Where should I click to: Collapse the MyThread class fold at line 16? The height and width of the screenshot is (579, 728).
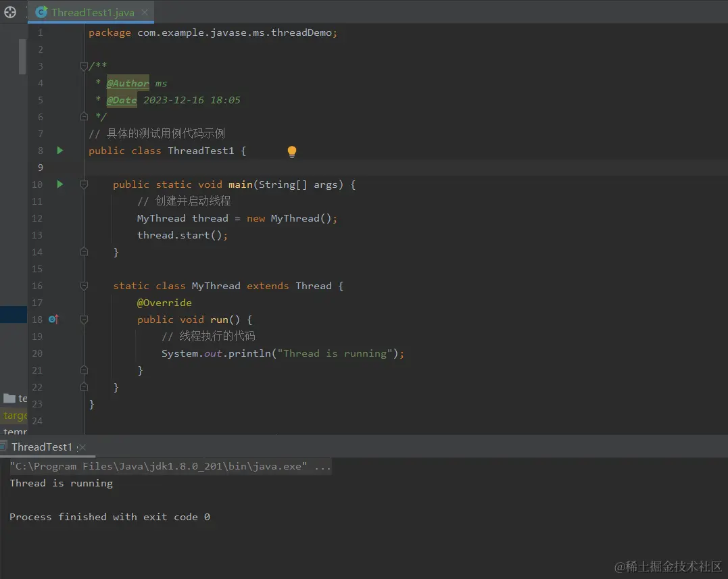tap(84, 286)
